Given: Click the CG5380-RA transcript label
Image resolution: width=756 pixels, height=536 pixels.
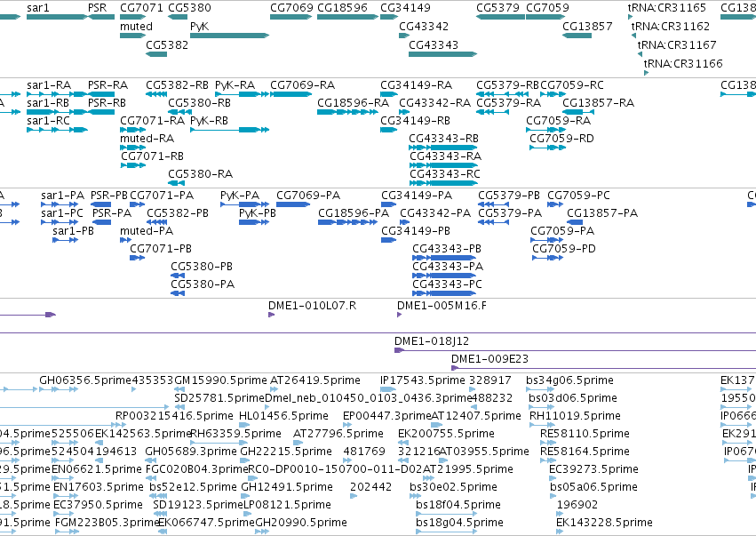Looking at the screenshot, I should 200,174.
